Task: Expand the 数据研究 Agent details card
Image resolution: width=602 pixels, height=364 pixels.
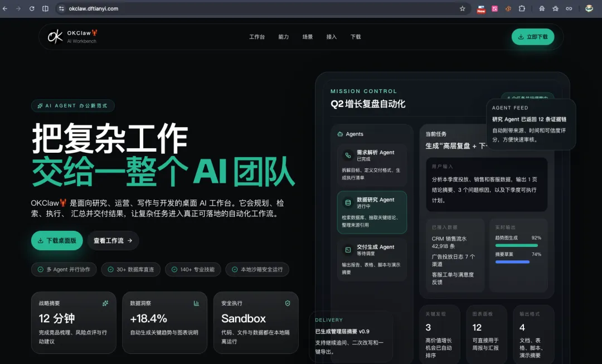Action: pyautogui.click(x=372, y=212)
